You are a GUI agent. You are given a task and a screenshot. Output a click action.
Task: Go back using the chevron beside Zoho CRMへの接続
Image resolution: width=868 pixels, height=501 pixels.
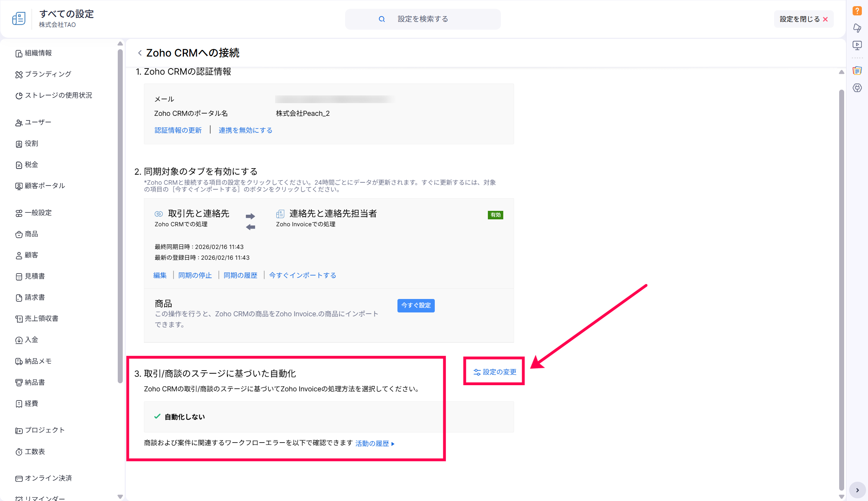point(140,53)
